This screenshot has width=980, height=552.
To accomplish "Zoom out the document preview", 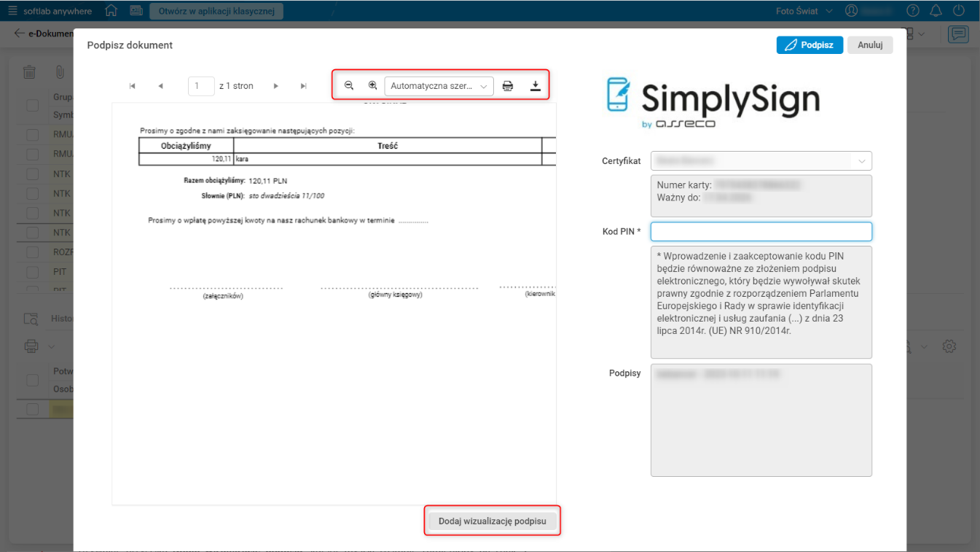I will 349,85.
